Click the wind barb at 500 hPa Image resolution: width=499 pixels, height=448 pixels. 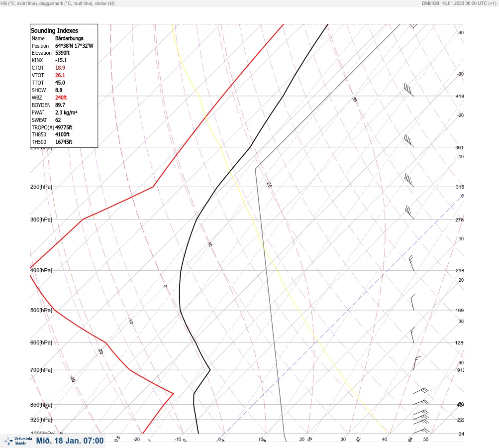coord(413,303)
